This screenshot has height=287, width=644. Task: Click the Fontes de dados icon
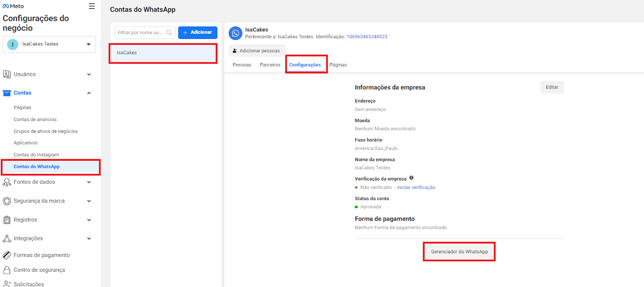pyautogui.click(x=7, y=182)
